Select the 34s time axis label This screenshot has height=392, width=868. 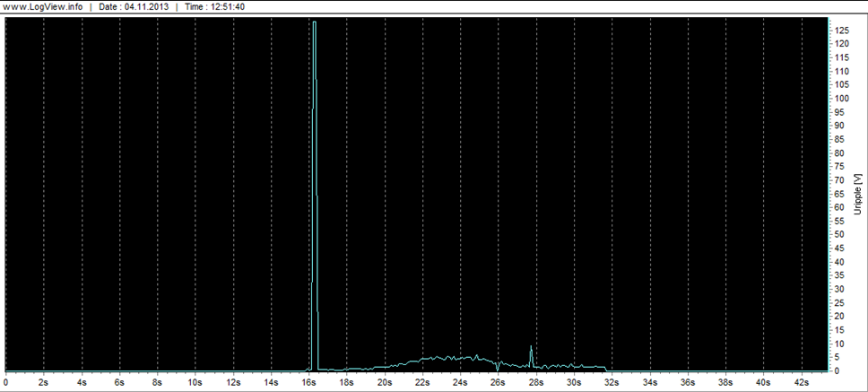click(x=650, y=382)
